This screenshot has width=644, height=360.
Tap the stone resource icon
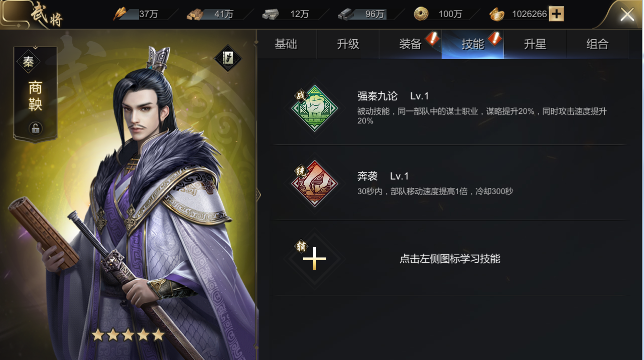click(270, 15)
